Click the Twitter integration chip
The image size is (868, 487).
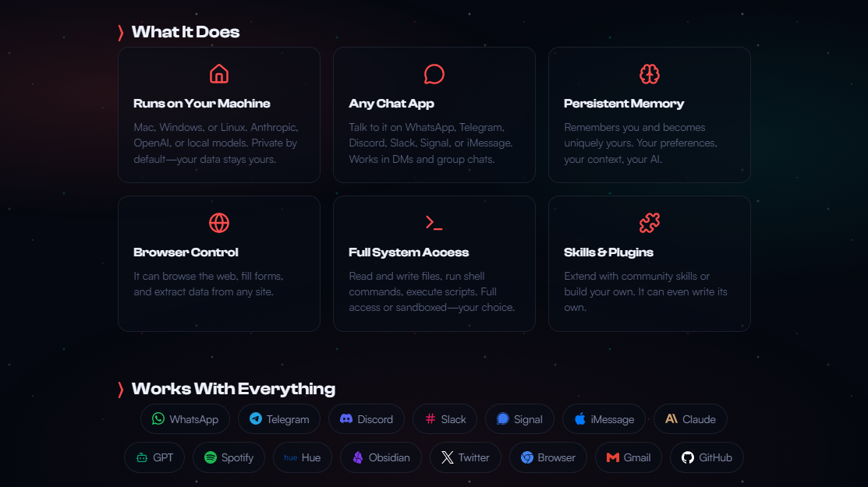[465, 457]
